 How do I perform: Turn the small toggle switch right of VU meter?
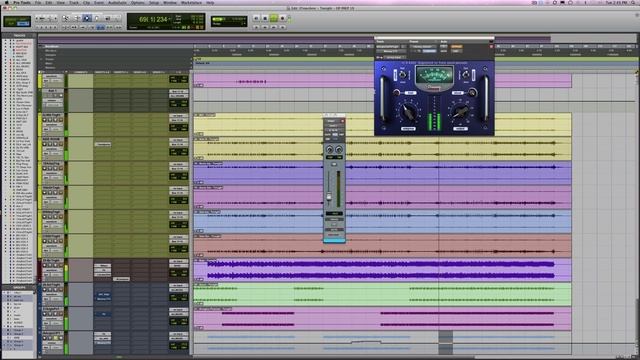pos(466,75)
